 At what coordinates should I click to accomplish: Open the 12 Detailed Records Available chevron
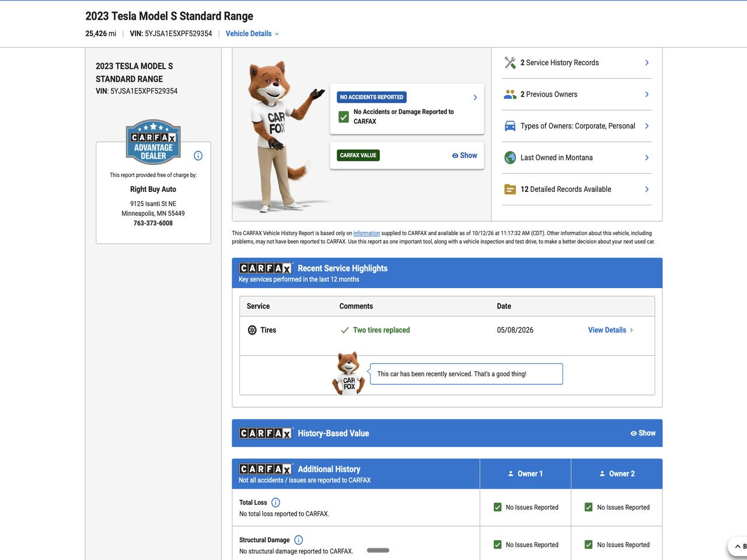[x=647, y=189]
